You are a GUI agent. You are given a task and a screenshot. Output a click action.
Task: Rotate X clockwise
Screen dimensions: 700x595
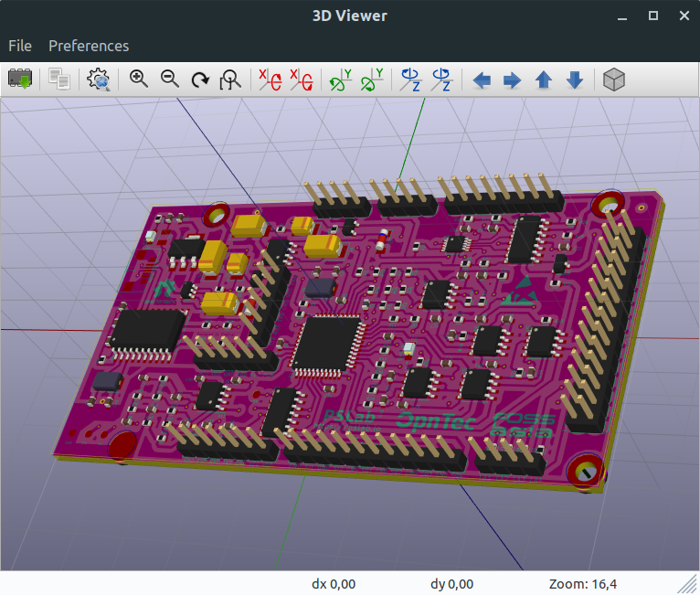pos(270,80)
